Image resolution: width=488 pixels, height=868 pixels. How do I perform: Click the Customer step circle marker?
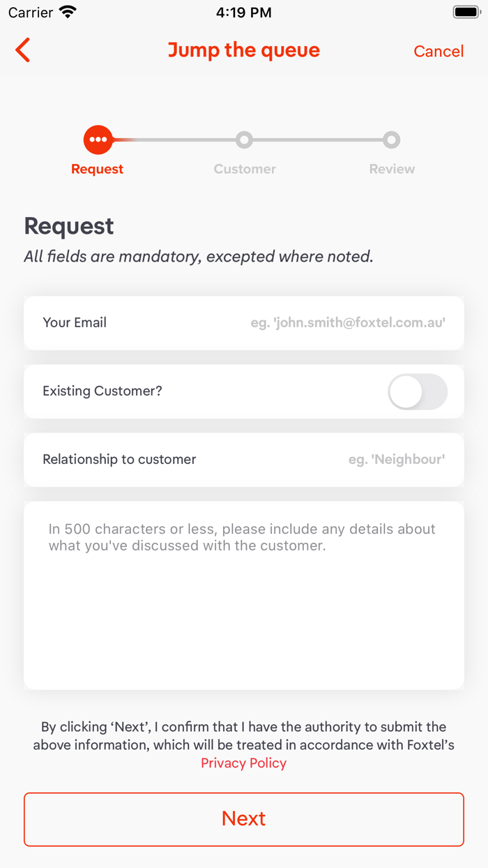tap(244, 140)
